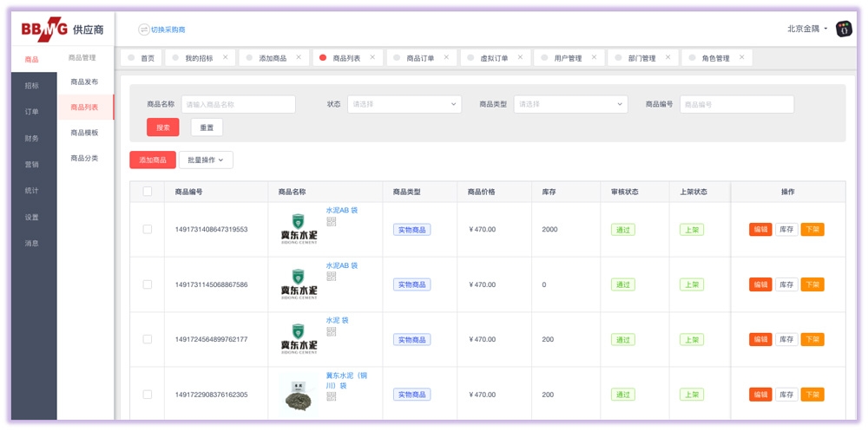The image size is (868, 431).
Task: Click QR code icon for product 1491722908376162305
Action: coord(331,396)
